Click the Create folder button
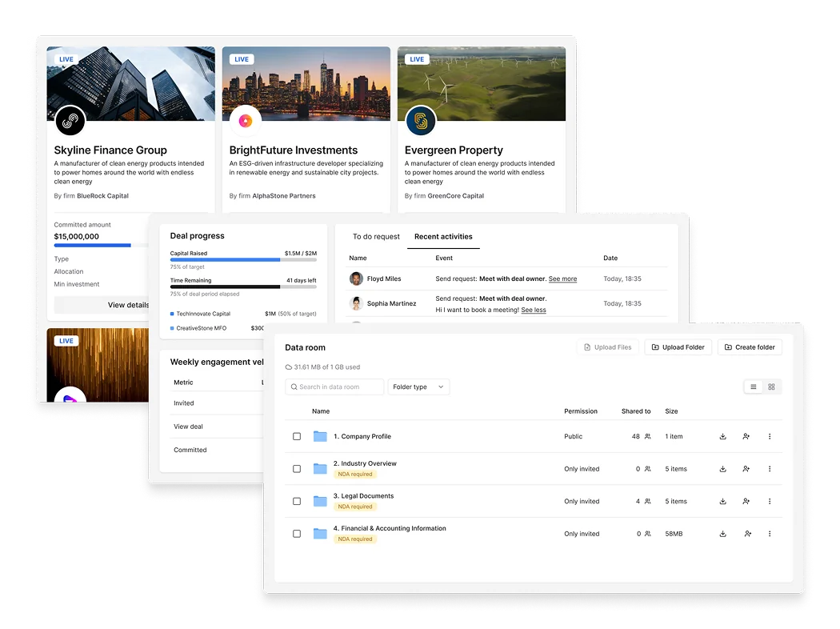 click(x=750, y=347)
